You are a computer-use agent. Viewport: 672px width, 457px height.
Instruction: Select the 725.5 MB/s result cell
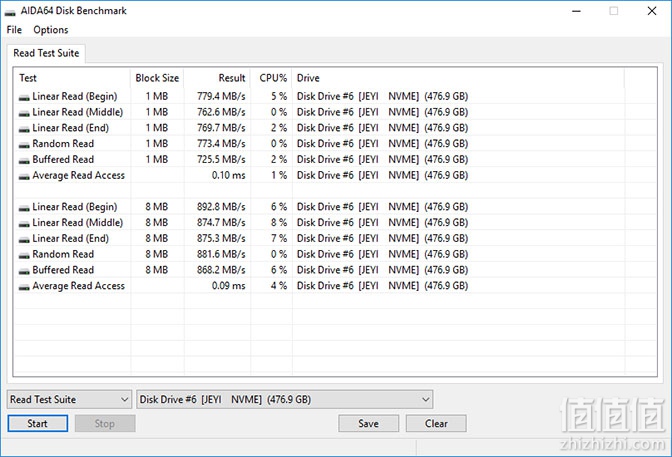pos(221,159)
